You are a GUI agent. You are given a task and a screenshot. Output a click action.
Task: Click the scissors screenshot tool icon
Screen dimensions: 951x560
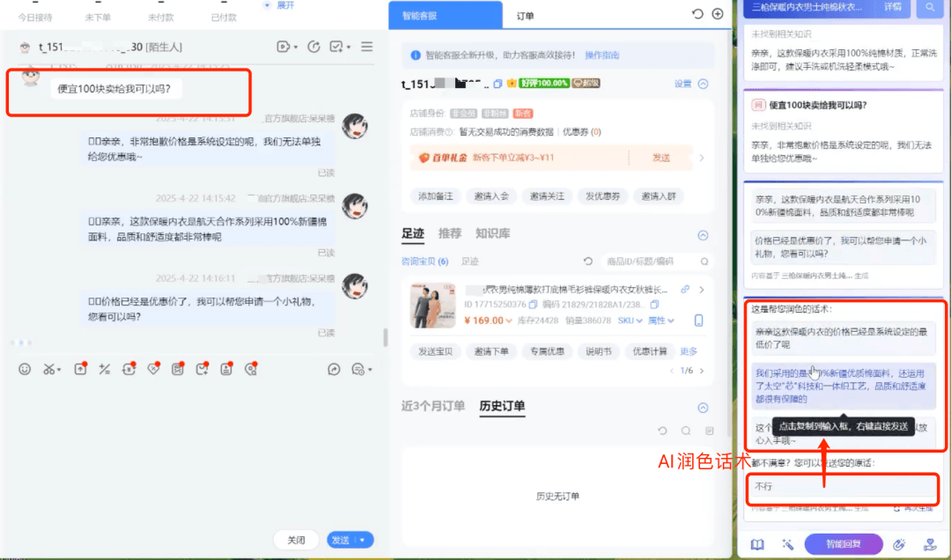pos(49,370)
